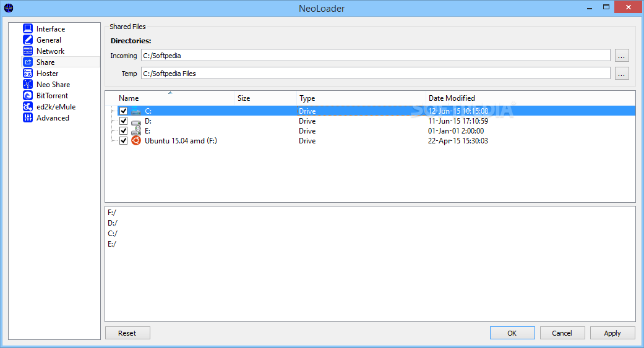
Task: Click the date 11-Jun-15 17:10:59
Action: (458, 121)
